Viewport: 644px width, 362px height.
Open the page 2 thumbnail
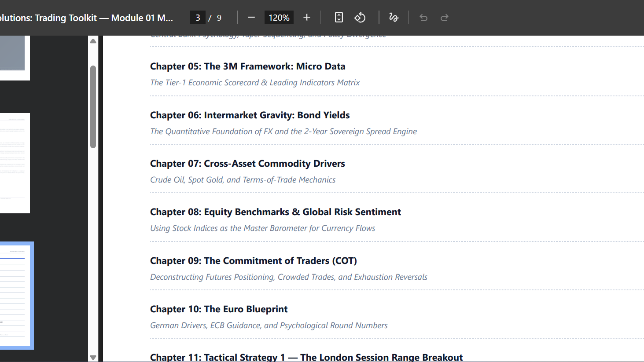[x=15, y=163]
